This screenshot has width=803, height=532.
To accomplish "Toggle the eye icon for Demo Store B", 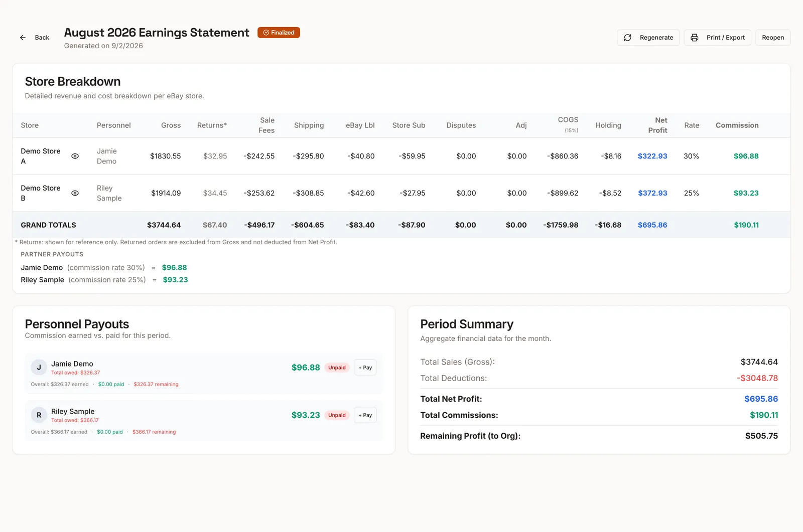I will point(75,193).
